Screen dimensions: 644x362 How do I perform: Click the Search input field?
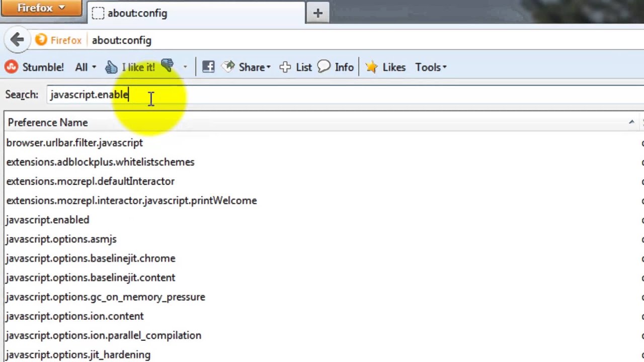345,95
